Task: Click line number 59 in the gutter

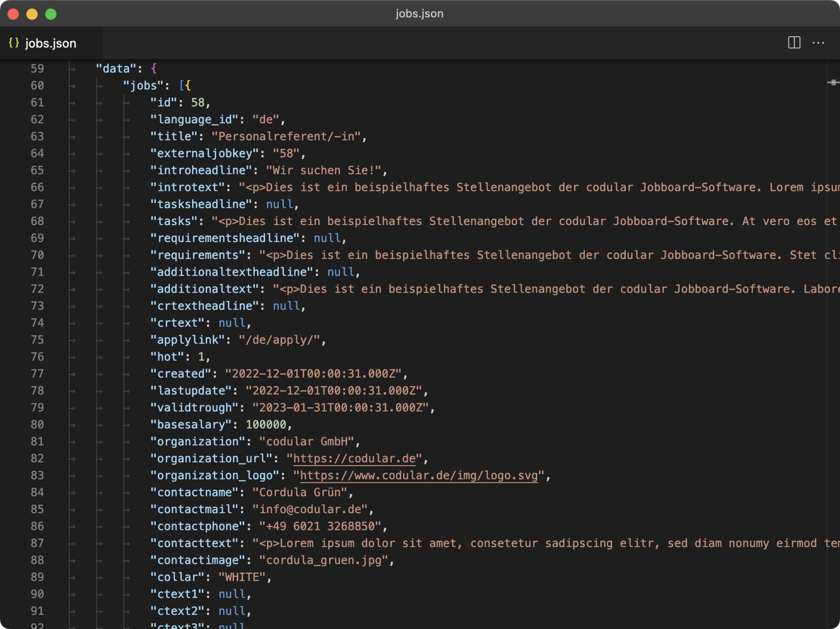Action: [x=37, y=69]
